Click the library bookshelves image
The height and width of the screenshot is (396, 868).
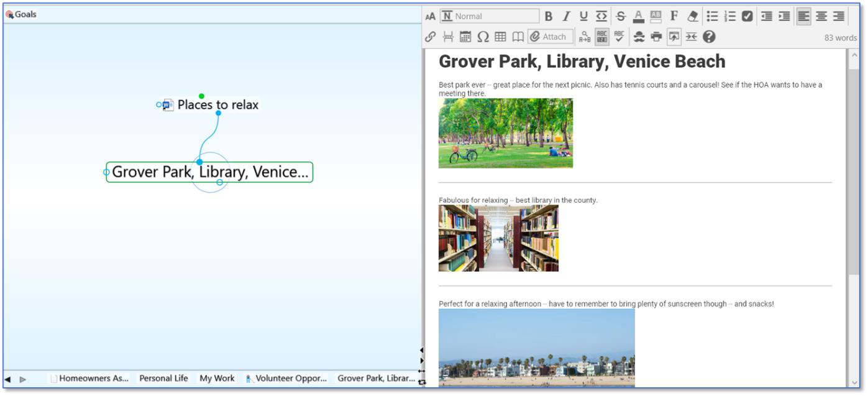click(498, 238)
